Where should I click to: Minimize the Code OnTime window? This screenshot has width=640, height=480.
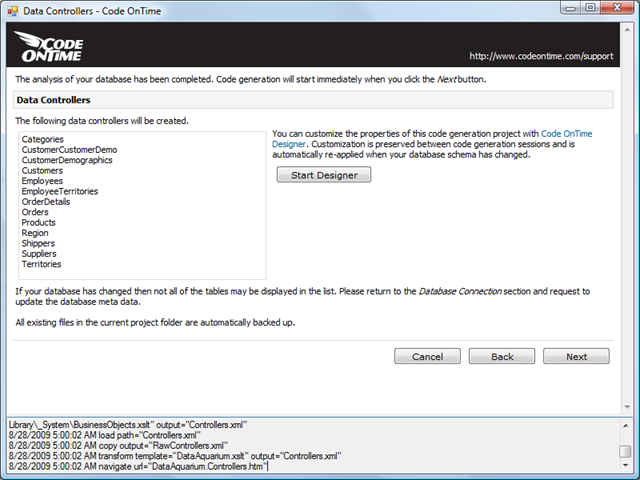[x=571, y=8]
